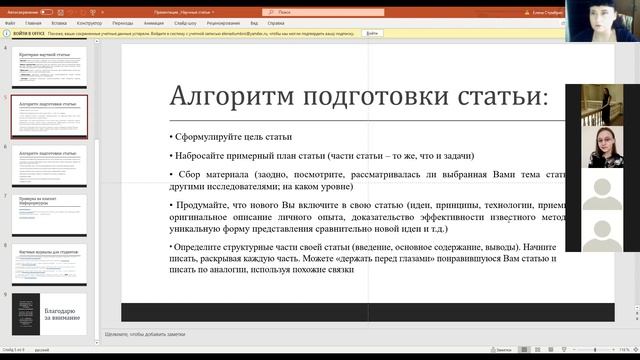Click the start-from-beginning presentation icon in title bar

tap(93, 12)
